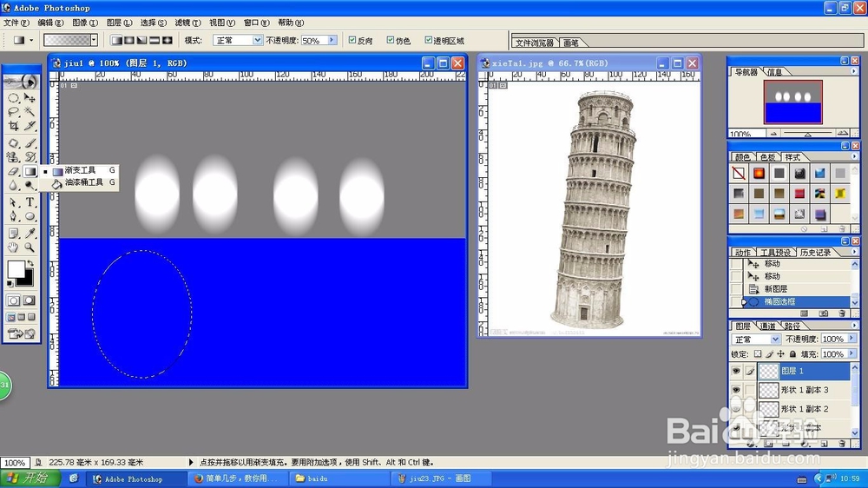Open options bar opacity 50% slider arrow
868x488 pixels.
[332, 41]
